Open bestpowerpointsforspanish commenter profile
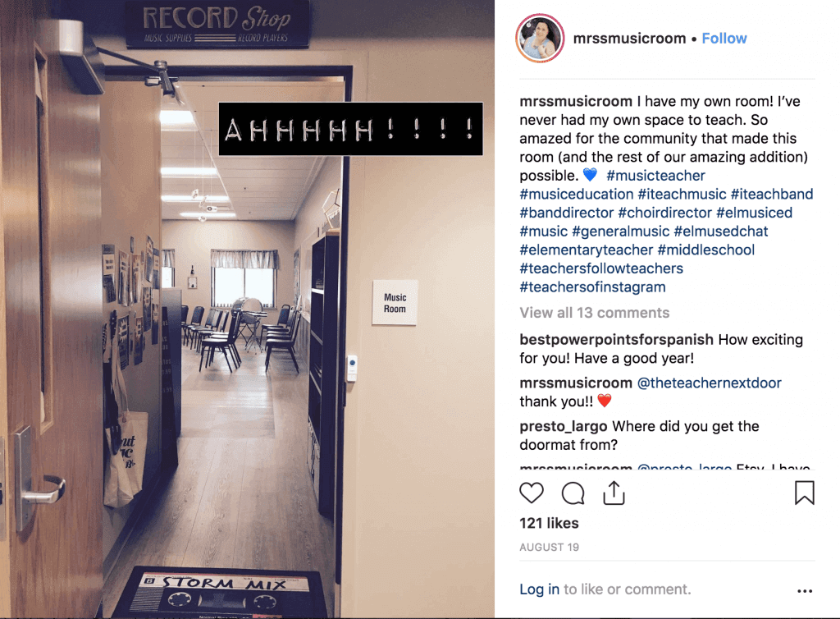The width and height of the screenshot is (840, 619). (616, 340)
